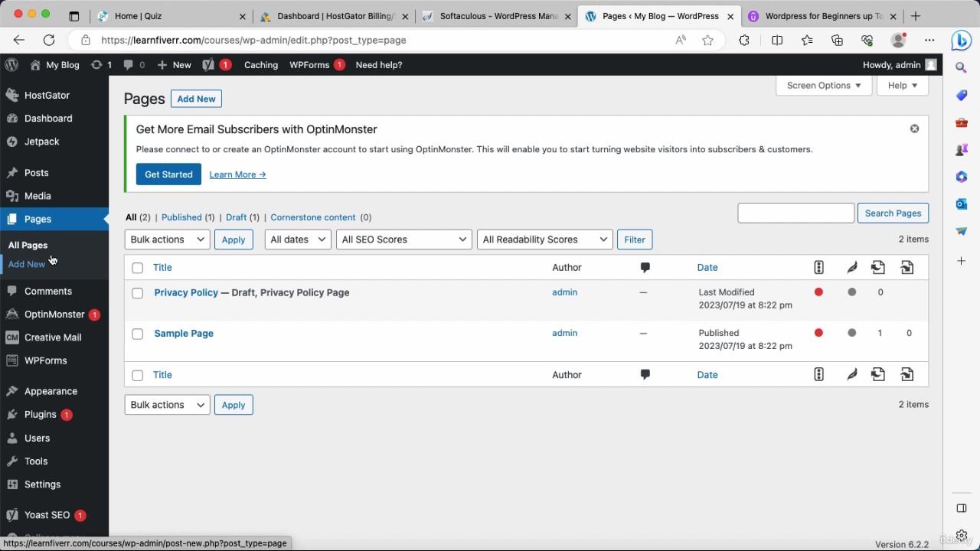Switch to the HostGator Billing browser tab
Screen dimensions: 980x551
tap(335, 16)
